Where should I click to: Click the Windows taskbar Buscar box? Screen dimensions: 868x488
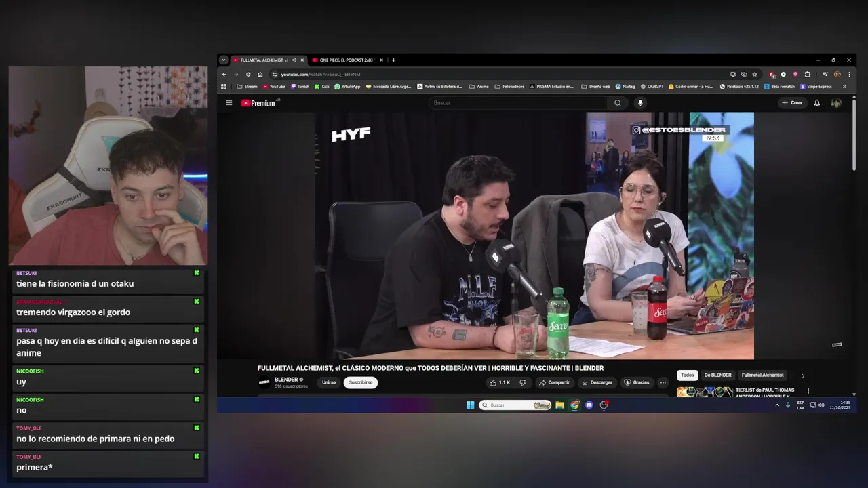pos(515,405)
